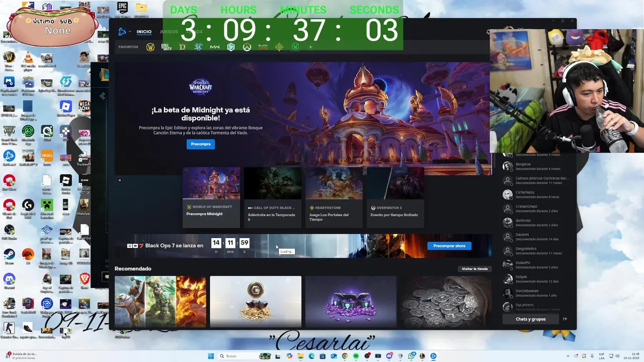This screenshot has height=362, width=644.
Task: Open Chats y grupos panel
Action: pos(530,319)
